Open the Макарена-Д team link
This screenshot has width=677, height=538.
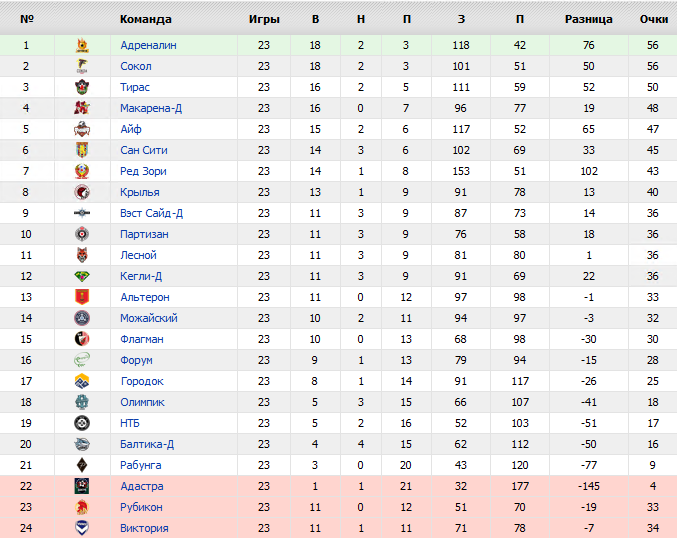pos(150,108)
